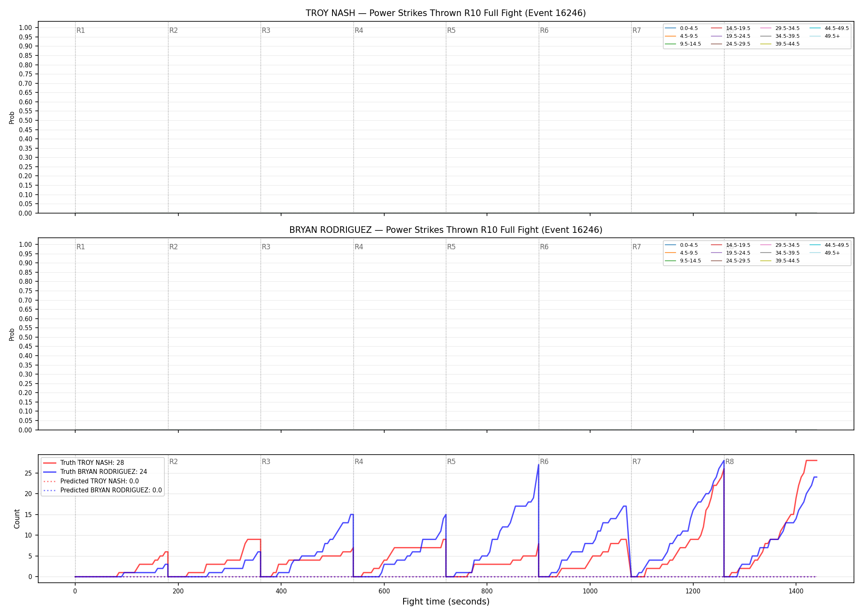Click the '1000' tick on the fight time axis

pyautogui.click(x=590, y=591)
